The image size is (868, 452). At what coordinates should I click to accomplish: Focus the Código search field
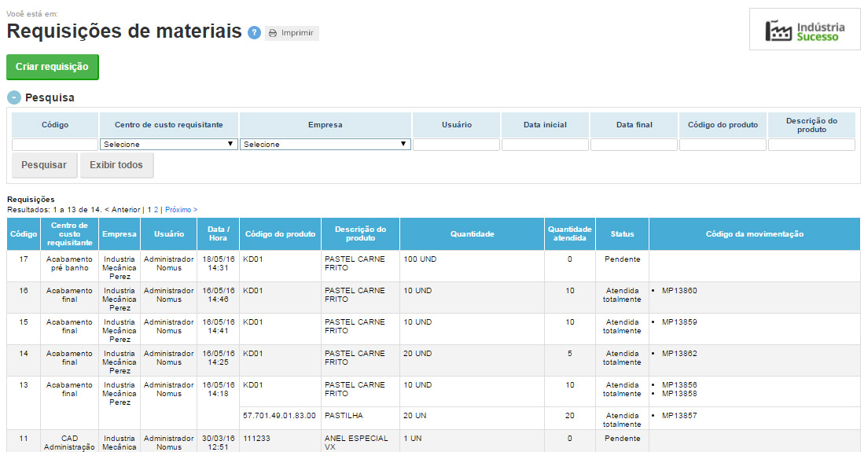55,145
